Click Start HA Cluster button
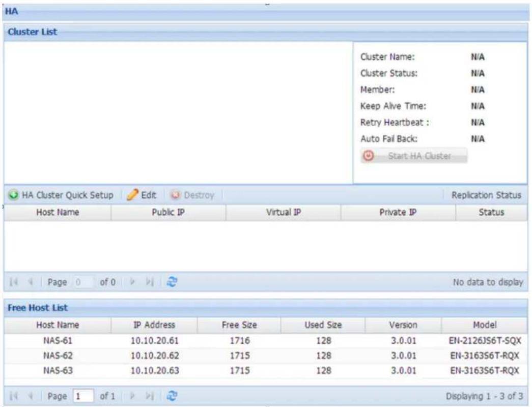This screenshot has width=532, height=407. tap(413, 156)
